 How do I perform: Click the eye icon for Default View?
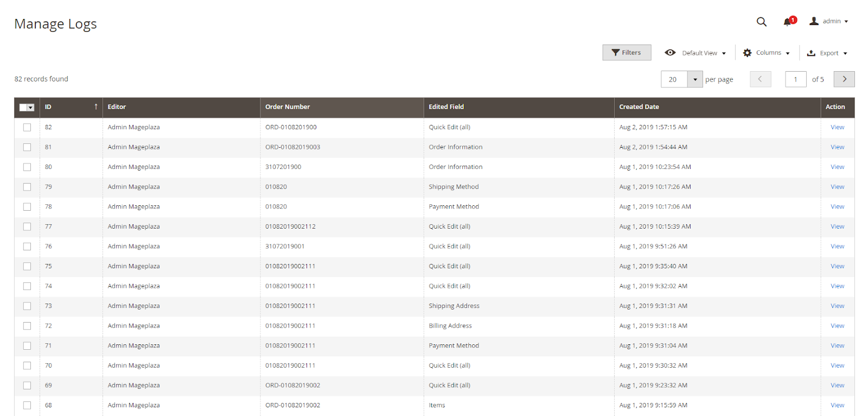(670, 53)
